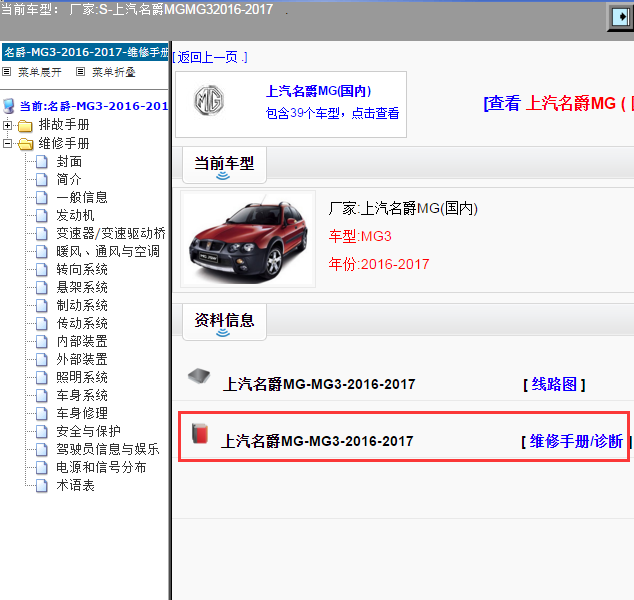Open the 车身修理 tree item
Screen dimensions: 634x600
82,413
